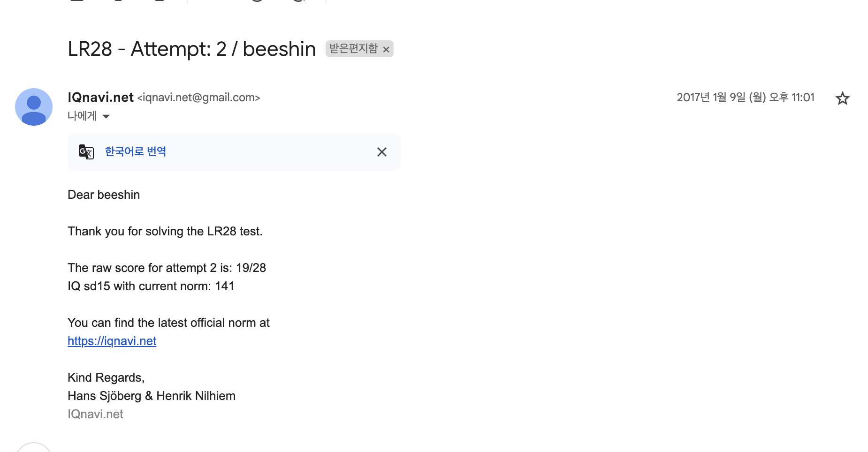Click the Dear beeshin greeting line
Viewport: 868px width, 452px height.
coord(104,195)
